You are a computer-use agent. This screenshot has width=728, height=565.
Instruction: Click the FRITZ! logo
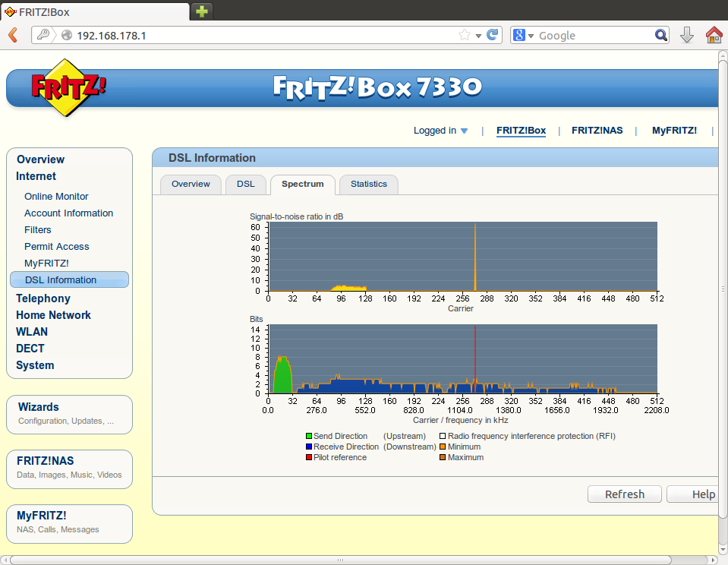pos(68,87)
